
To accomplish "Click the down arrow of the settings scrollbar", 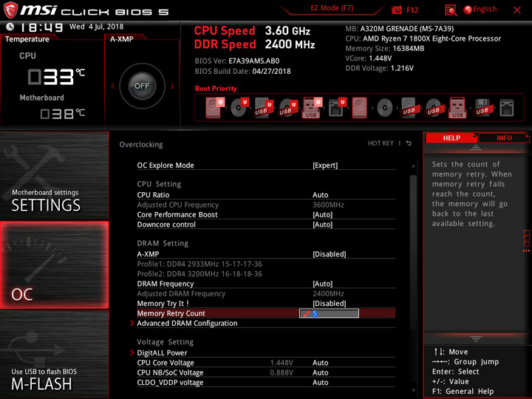I will tap(413, 391).
